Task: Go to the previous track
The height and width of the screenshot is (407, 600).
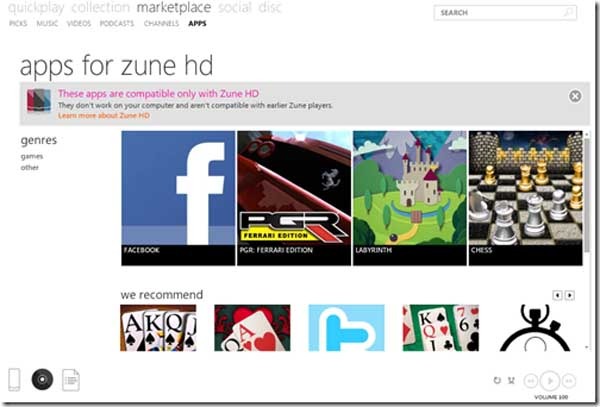Action: [x=530, y=381]
